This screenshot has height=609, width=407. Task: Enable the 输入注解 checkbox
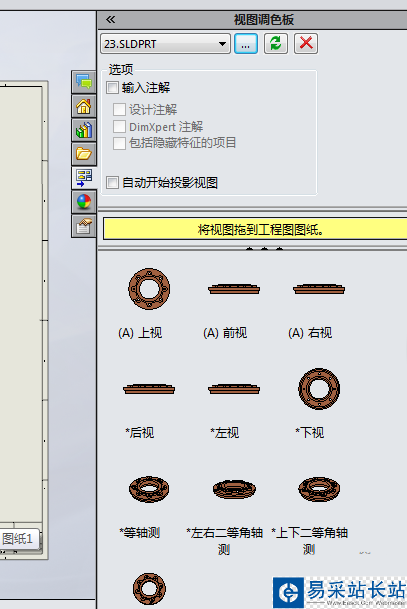coord(112,87)
